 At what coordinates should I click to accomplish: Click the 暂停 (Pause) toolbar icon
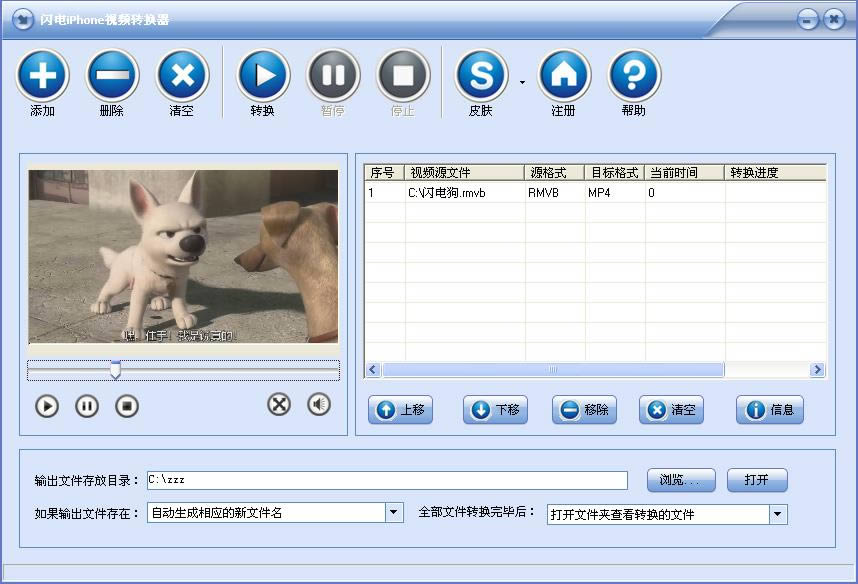(333, 76)
